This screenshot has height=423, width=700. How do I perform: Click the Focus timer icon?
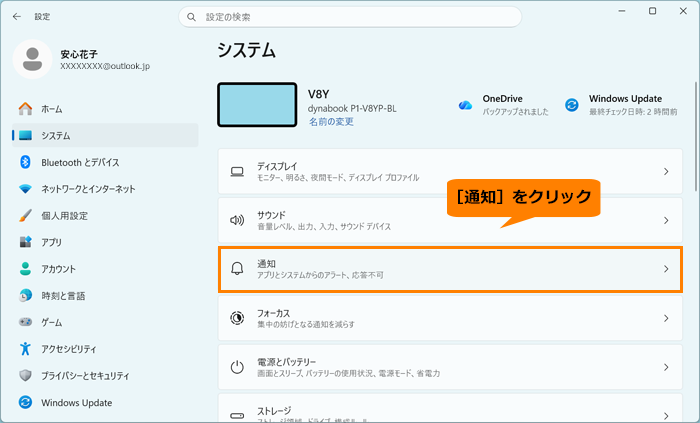[x=237, y=318]
